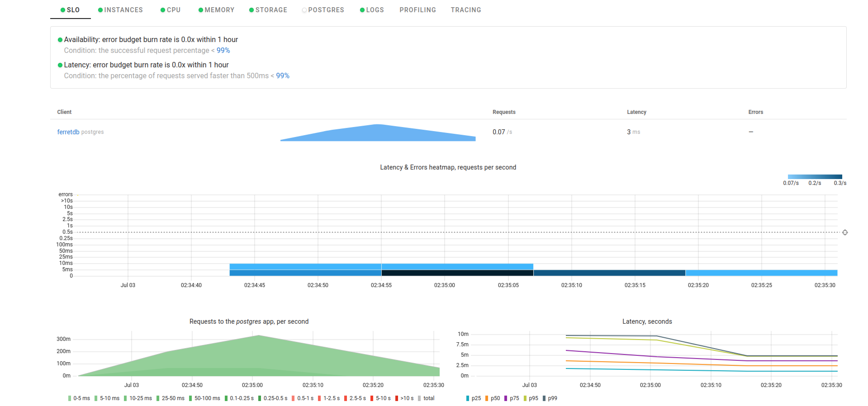Screen dimensions: 868x406
Task: Switch to the PROFILING tab
Action: 417,10
